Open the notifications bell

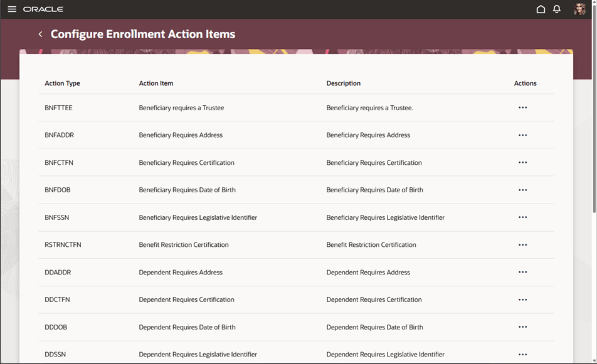pyautogui.click(x=557, y=9)
